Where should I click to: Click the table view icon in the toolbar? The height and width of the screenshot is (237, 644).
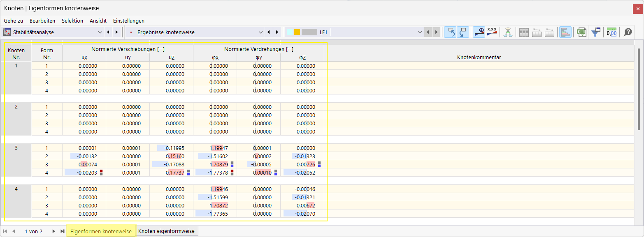click(x=523, y=32)
